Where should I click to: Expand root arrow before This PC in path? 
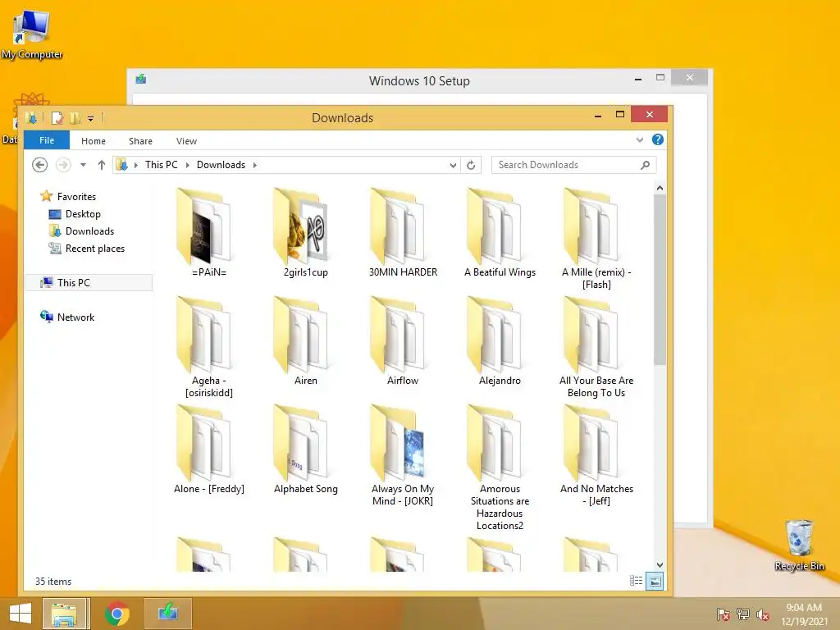135,165
